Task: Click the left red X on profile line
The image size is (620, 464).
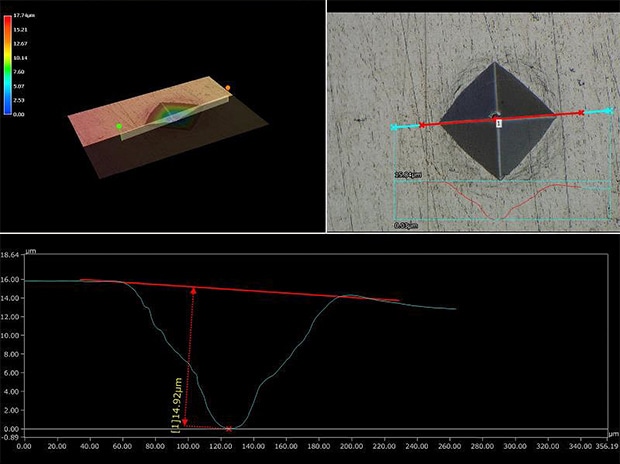Action: 422,125
